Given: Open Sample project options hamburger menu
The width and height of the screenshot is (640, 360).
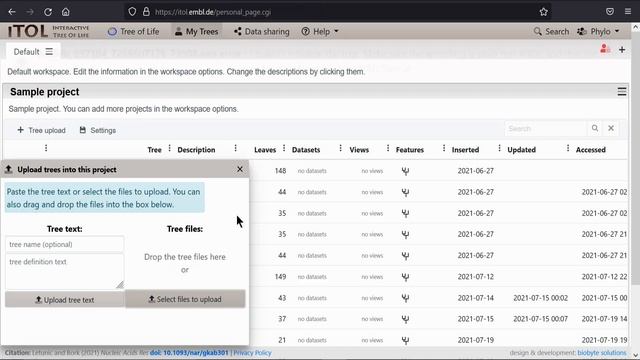Looking at the screenshot, I should tap(622, 91).
